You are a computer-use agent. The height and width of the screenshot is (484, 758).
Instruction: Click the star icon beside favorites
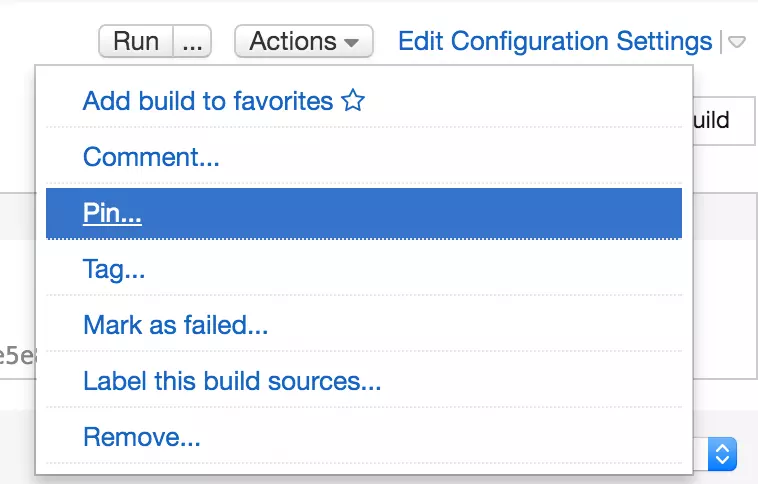[353, 101]
